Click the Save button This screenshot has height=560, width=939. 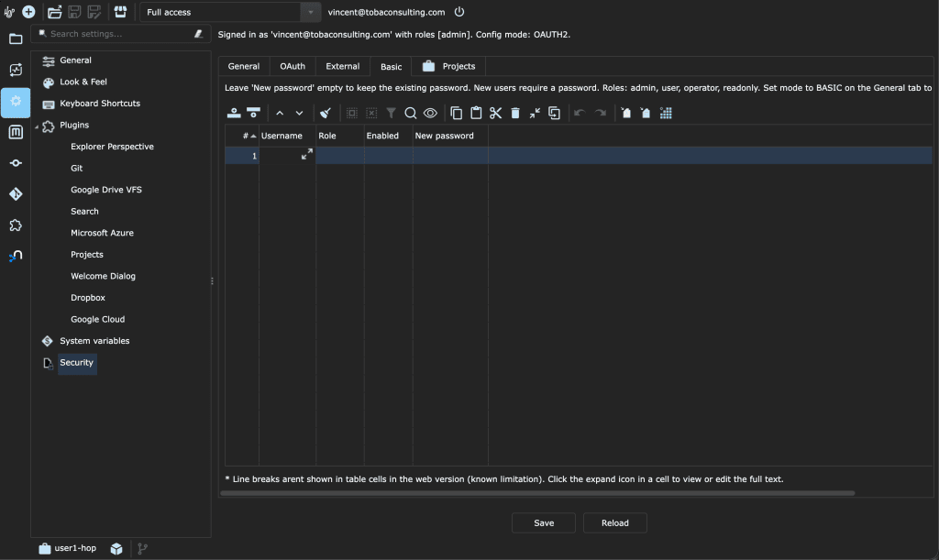(544, 523)
